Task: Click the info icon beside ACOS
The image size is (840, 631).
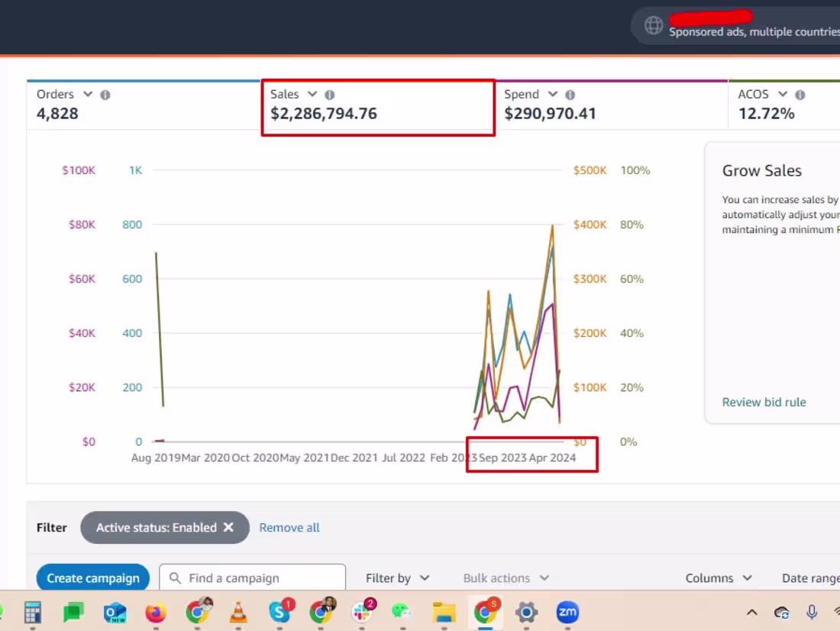Action: pyautogui.click(x=800, y=95)
